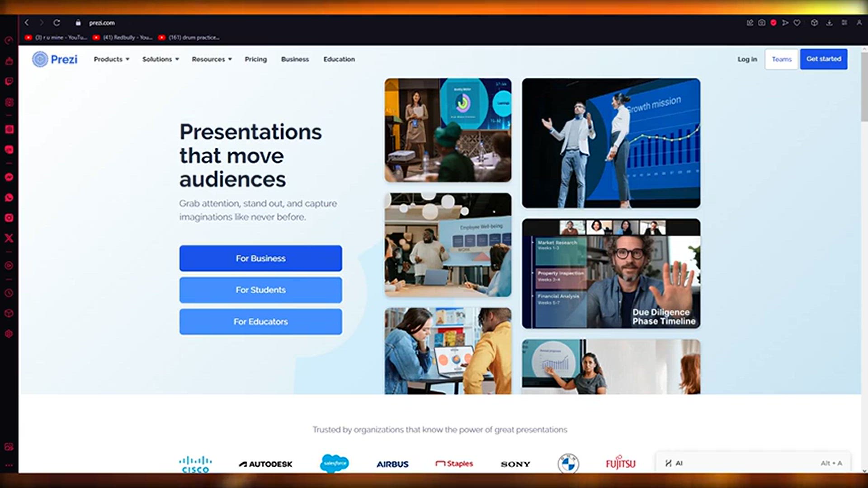The height and width of the screenshot is (488, 868).
Task: Click the Employee Well-being meeting image
Action: pyautogui.click(x=448, y=245)
